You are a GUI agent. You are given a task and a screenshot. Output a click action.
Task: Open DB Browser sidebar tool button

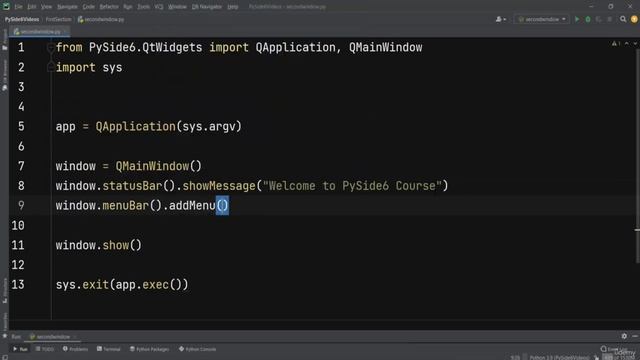click(x=4, y=75)
